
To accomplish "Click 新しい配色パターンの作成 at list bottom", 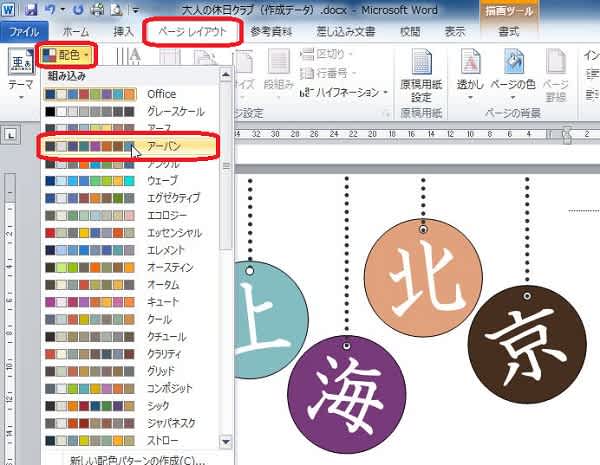I will (137, 459).
